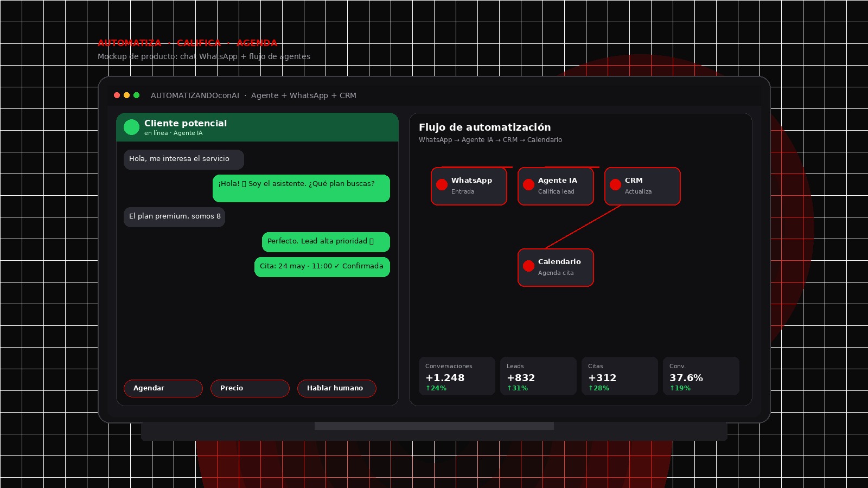Image resolution: width=868 pixels, height=488 pixels.
Task: Click the 'Cita: 24 may · 11:00' bubble
Action: click(322, 267)
